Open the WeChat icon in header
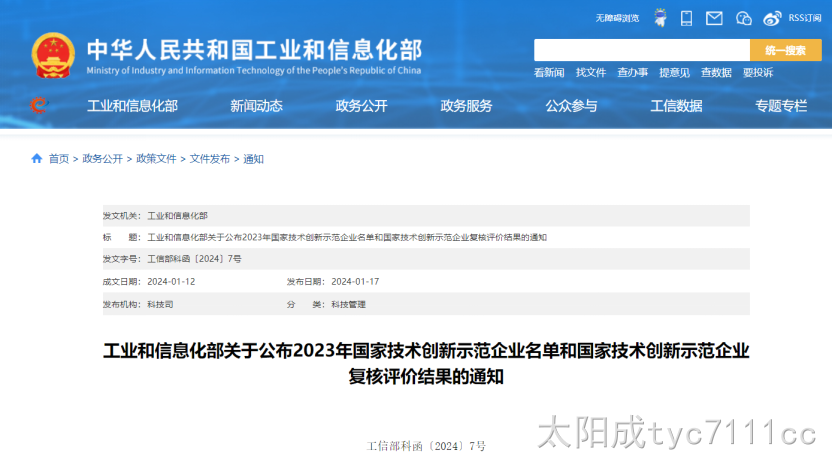Image resolution: width=833 pixels, height=463 pixels. pos(743,19)
